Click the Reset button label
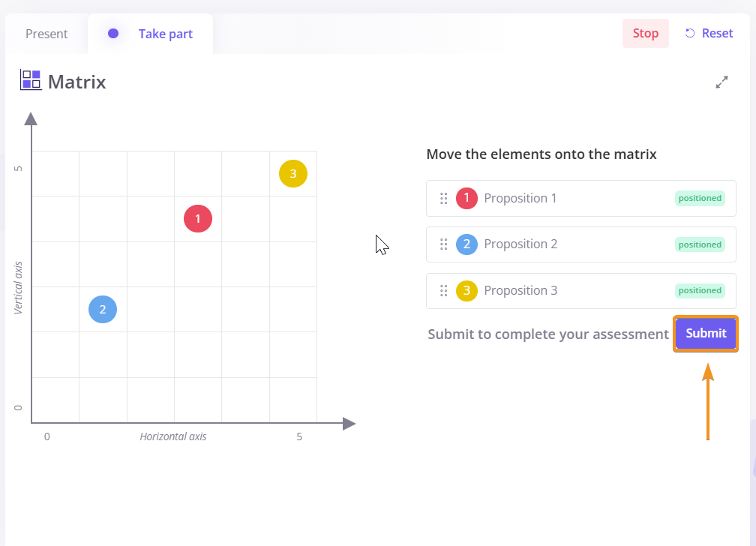The width and height of the screenshot is (756, 546). (717, 33)
